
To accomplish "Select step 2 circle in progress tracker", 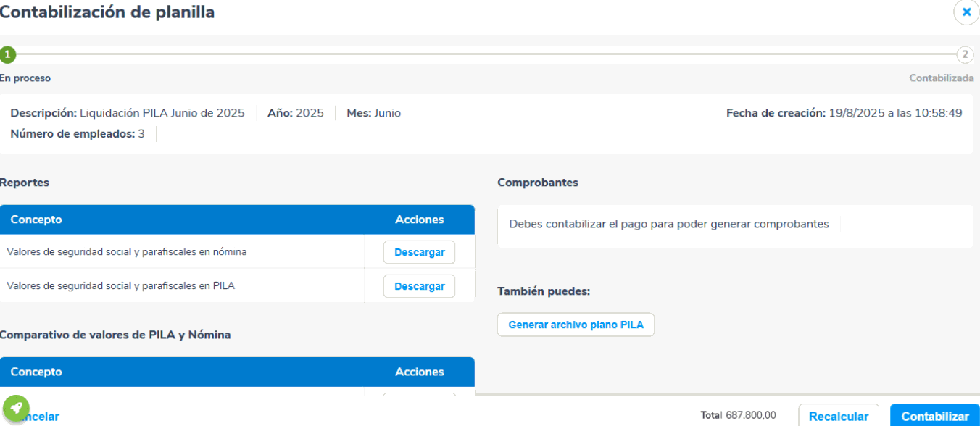I will coord(965,54).
